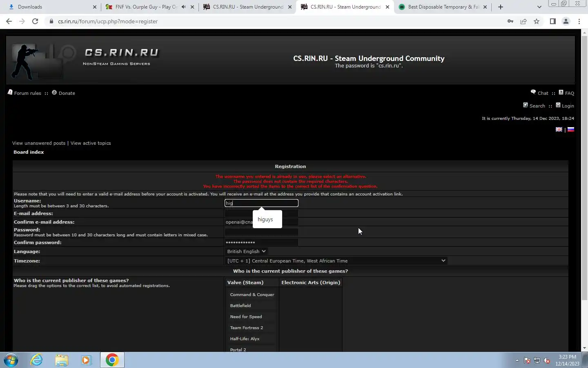Click Electronic Arts (Origin) column header
588x368 pixels.
click(x=311, y=283)
